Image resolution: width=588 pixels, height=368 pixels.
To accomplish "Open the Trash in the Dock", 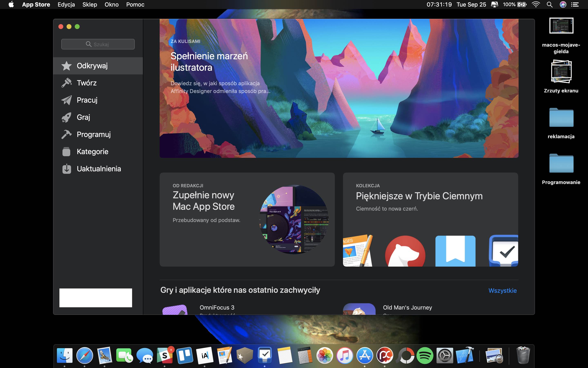I will pyautogui.click(x=523, y=355).
